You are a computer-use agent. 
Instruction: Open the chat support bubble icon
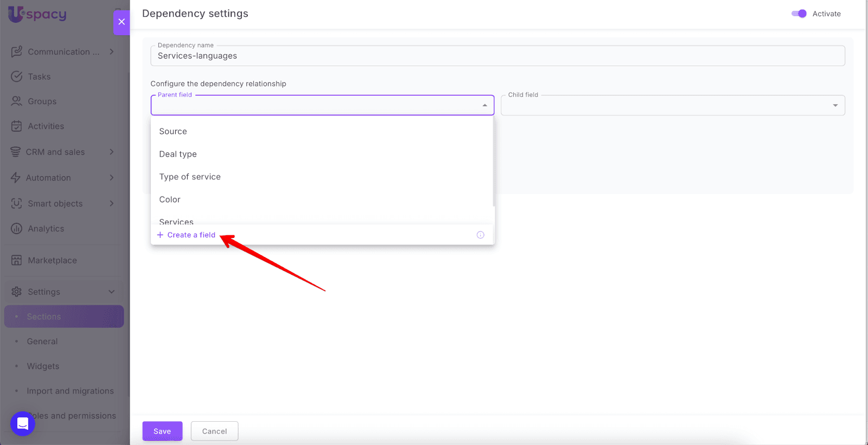click(x=23, y=423)
